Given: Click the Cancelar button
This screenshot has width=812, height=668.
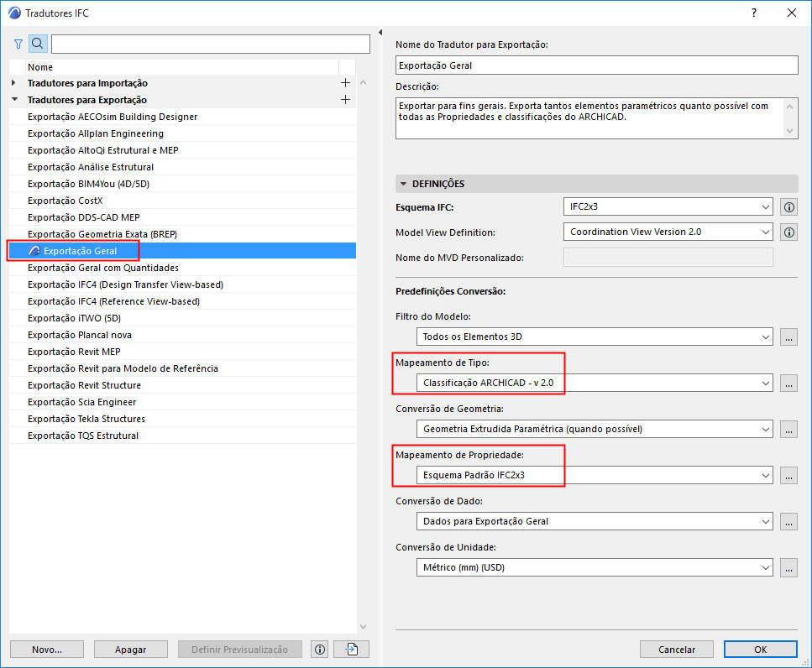Looking at the screenshot, I should [x=676, y=650].
